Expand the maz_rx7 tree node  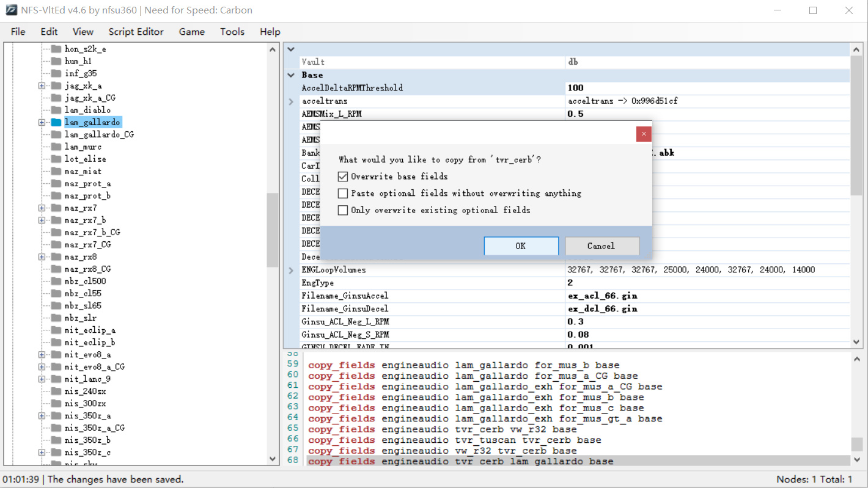point(42,208)
